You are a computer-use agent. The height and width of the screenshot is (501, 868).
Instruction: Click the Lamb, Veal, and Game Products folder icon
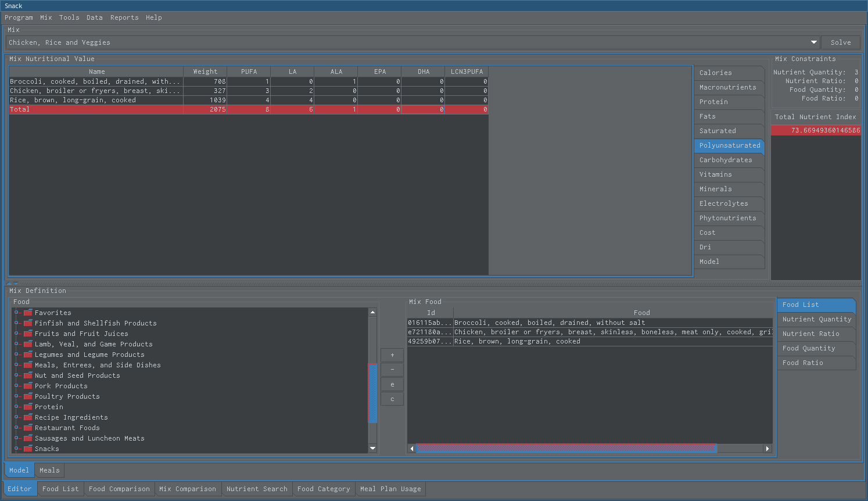28,344
